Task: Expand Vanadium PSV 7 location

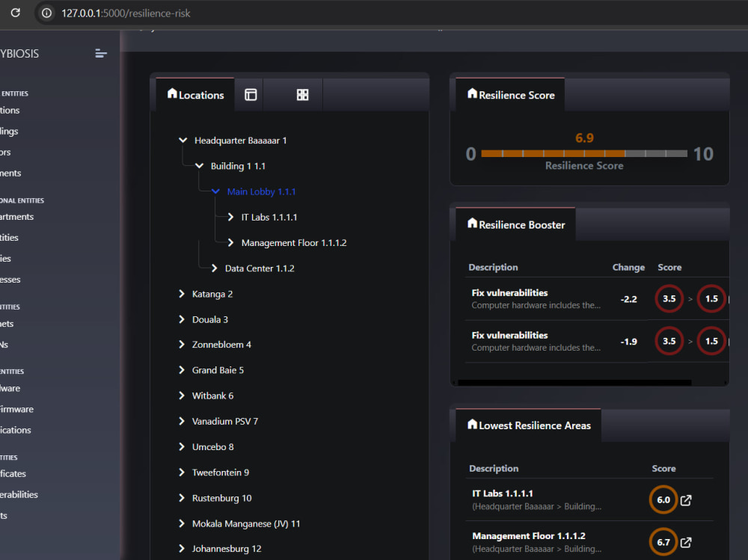Action: [x=181, y=421]
